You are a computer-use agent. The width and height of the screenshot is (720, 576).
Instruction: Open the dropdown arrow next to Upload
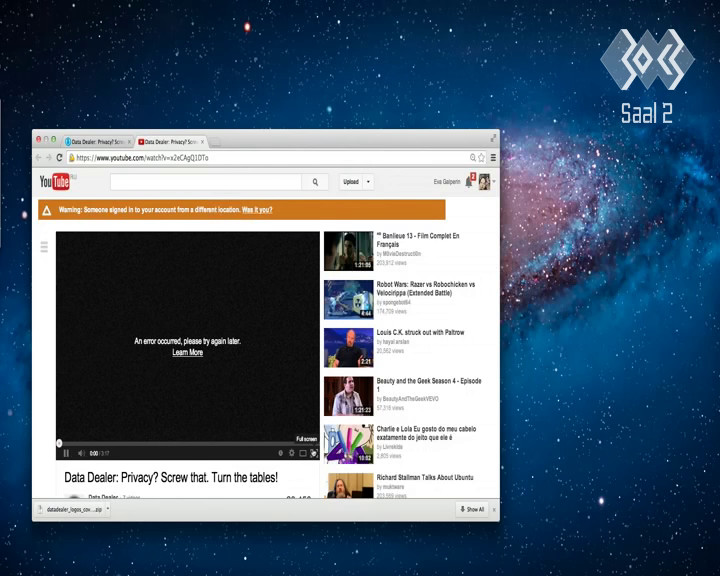click(x=368, y=182)
